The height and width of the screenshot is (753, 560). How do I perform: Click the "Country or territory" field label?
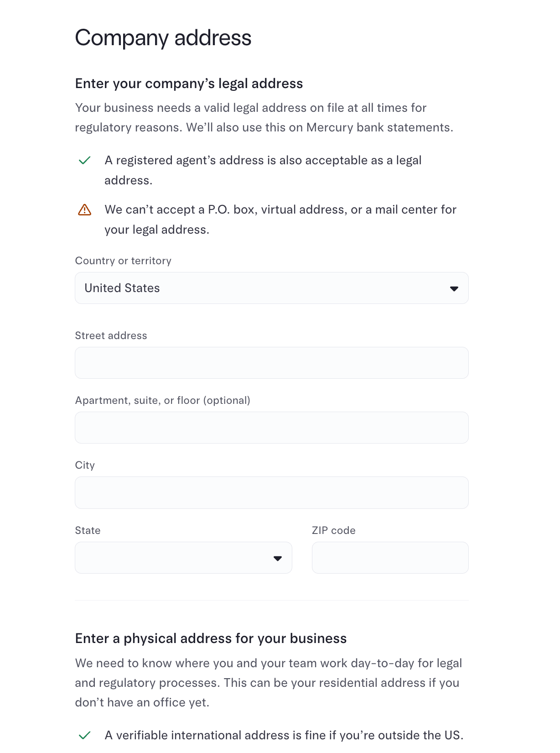tap(123, 261)
